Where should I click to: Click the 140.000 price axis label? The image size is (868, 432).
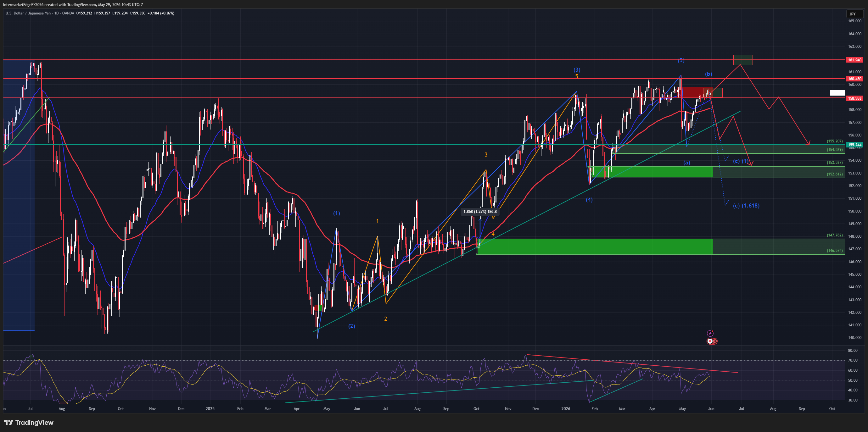coord(854,337)
